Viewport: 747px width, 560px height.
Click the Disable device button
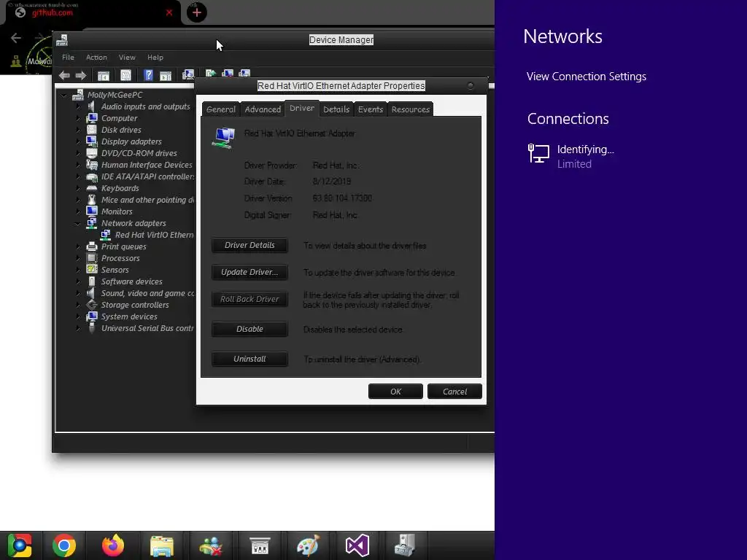pyautogui.click(x=249, y=329)
